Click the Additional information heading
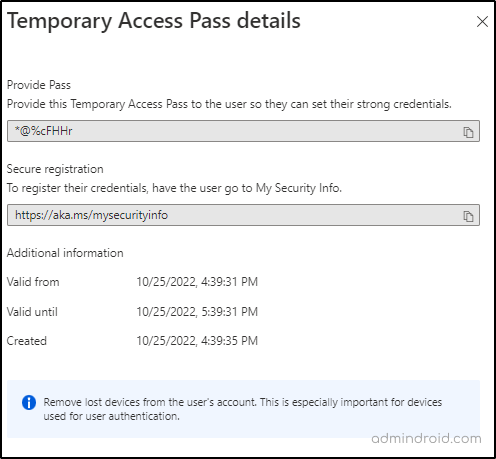 click(x=65, y=253)
